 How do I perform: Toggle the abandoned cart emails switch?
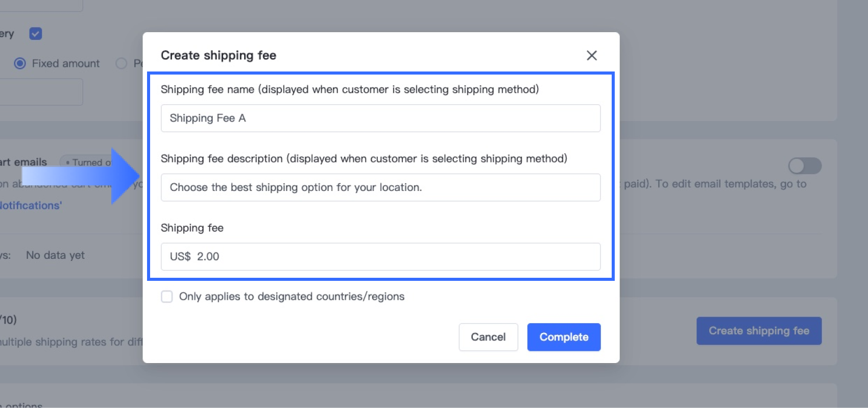804,166
